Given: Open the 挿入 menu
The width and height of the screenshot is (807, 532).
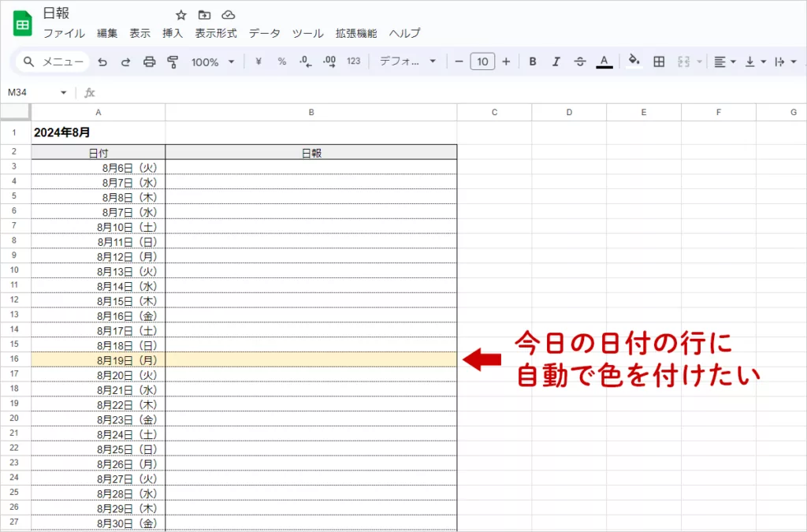Looking at the screenshot, I should point(173,33).
